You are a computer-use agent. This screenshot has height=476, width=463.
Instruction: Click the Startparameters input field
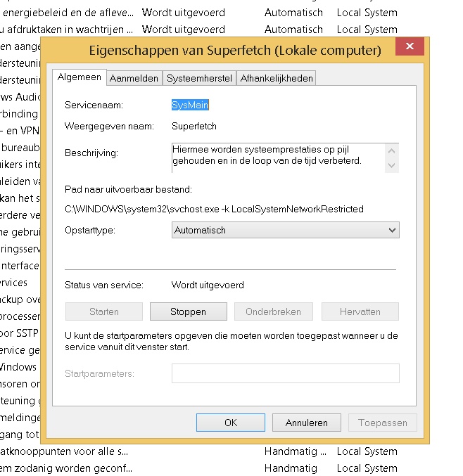[x=285, y=373]
